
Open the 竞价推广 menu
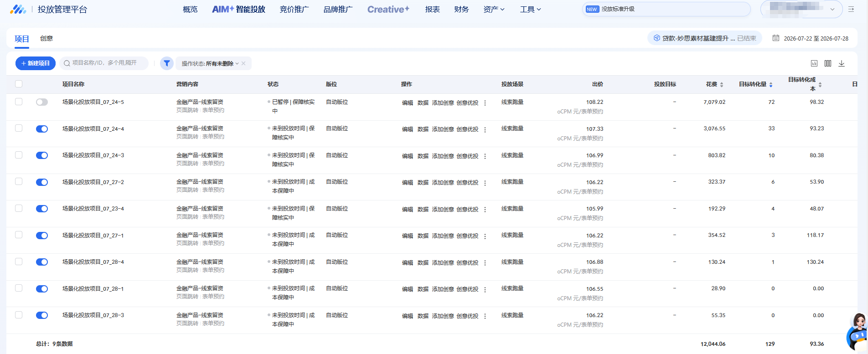294,9
